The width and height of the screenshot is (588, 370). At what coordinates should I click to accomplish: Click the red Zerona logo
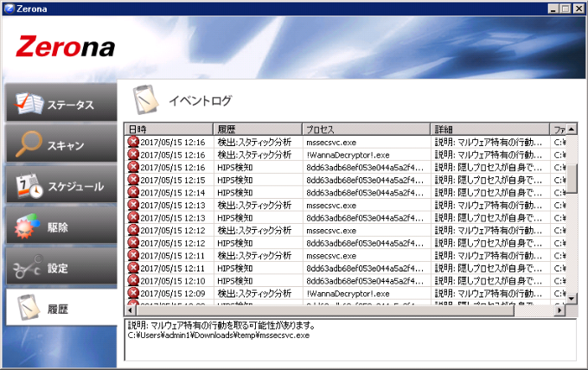coord(65,46)
